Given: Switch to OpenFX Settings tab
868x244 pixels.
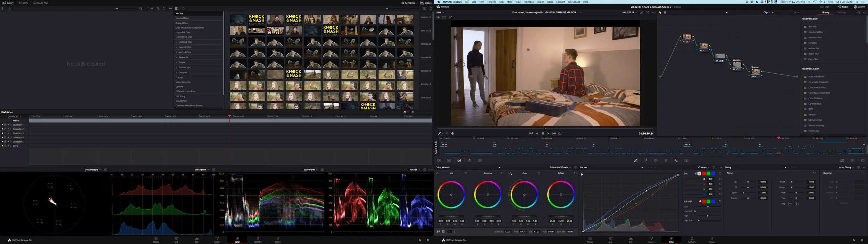Looking at the screenshot, I should 842,12.
